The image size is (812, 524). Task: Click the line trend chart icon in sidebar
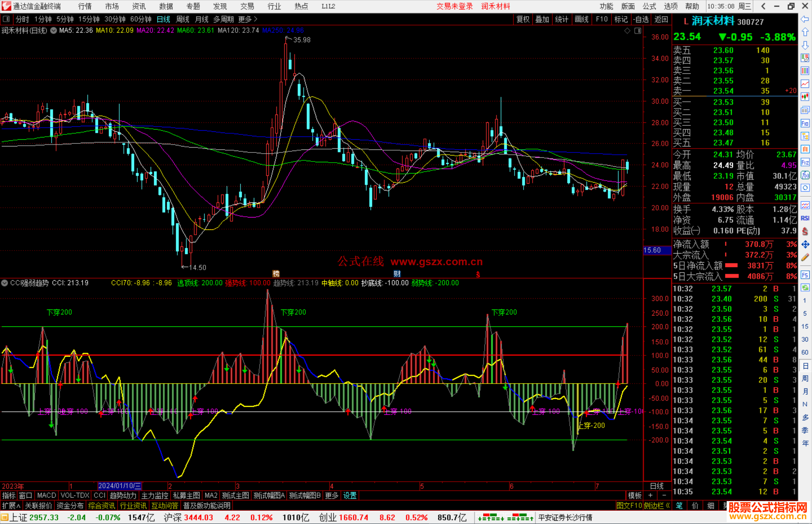[805, 84]
